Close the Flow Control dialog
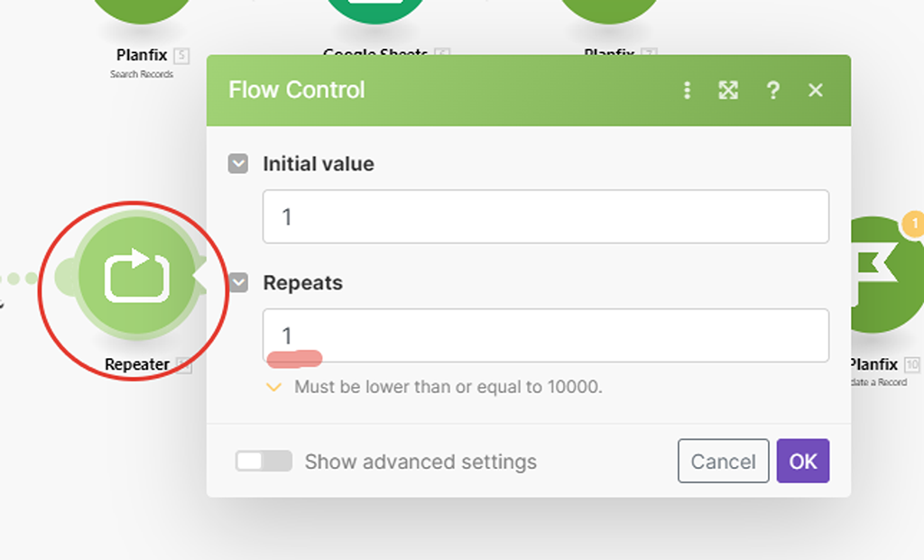 tap(816, 90)
